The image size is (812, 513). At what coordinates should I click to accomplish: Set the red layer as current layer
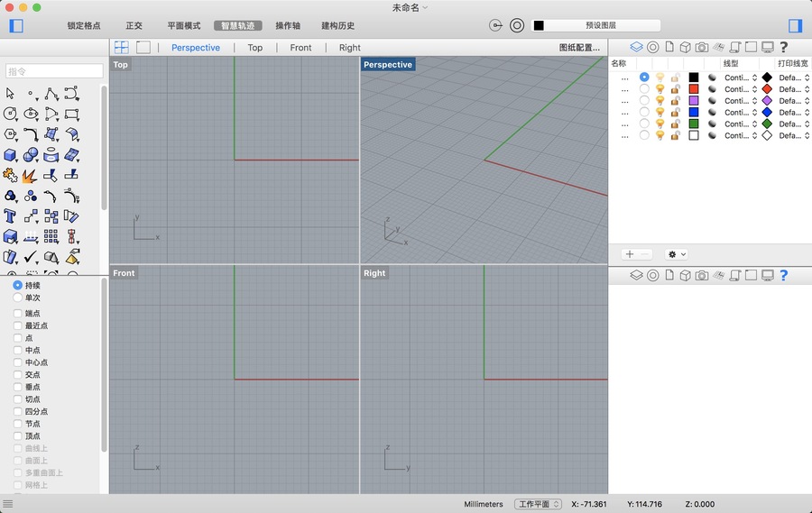644,88
